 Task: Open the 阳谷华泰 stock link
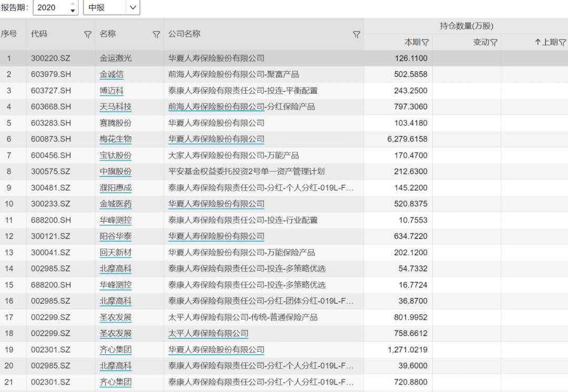tap(116, 236)
